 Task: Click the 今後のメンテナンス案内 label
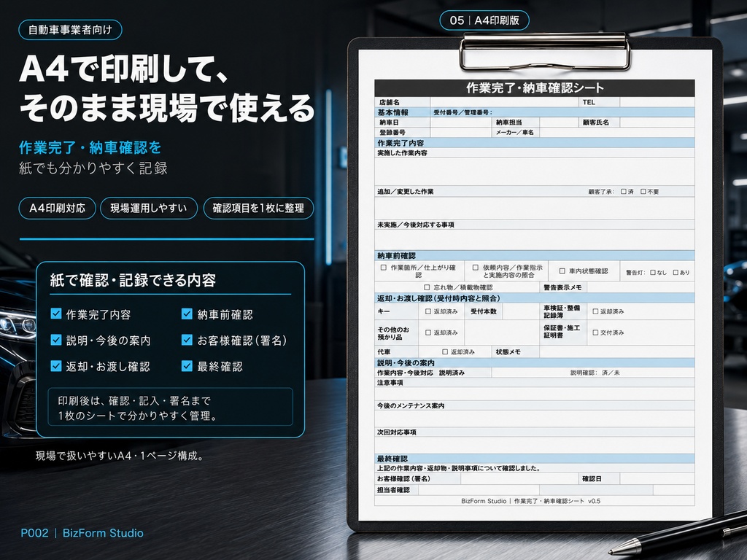click(411, 405)
